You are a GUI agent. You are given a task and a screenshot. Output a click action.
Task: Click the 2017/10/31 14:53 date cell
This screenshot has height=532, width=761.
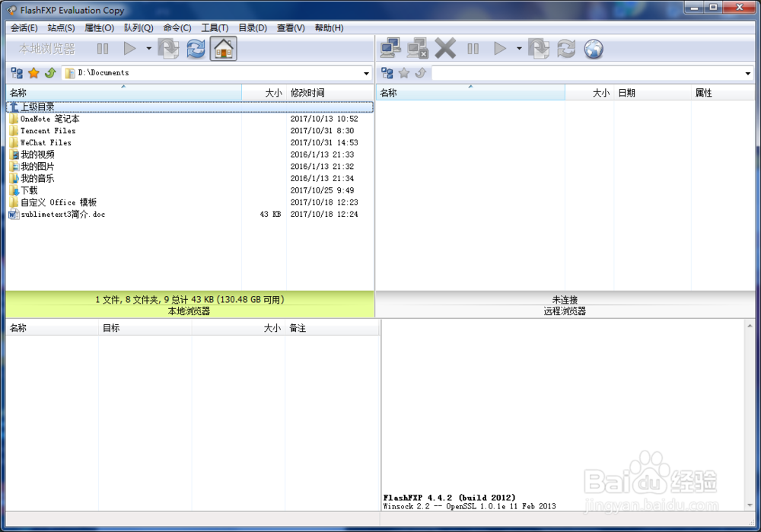pos(324,143)
